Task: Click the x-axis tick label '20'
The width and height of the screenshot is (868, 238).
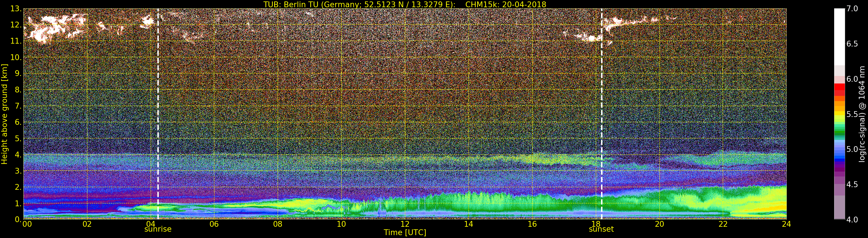Action: (659, 224)
